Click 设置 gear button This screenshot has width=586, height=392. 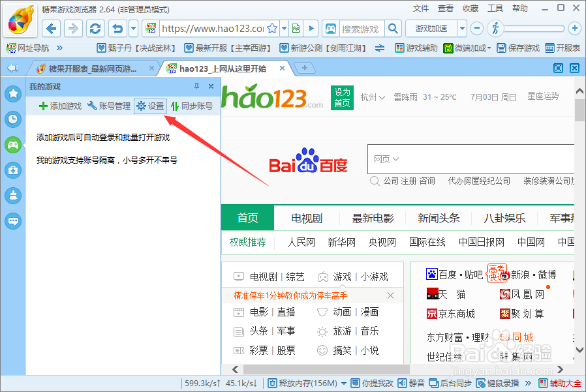150,106
